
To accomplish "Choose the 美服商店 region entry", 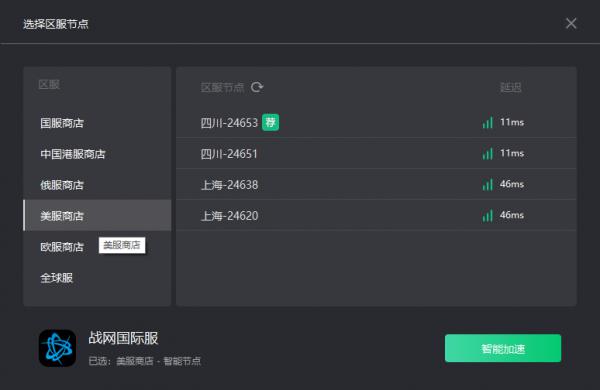I will click(x=97, y=215).
